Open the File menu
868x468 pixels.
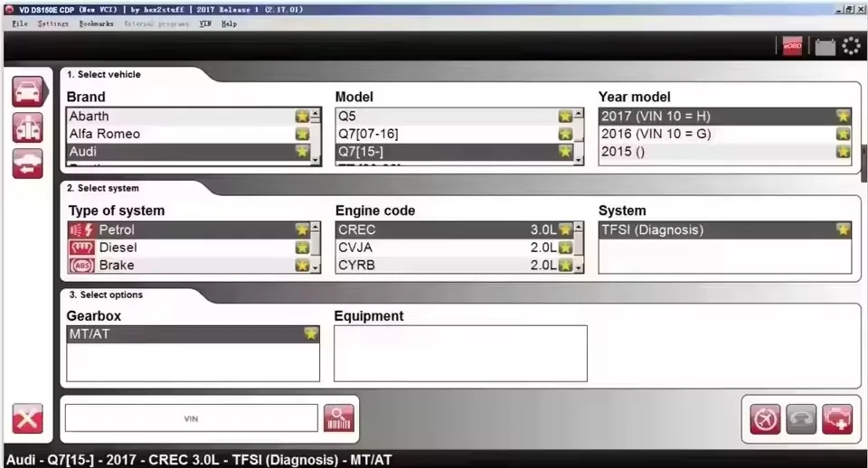click(x=20, y=23)
